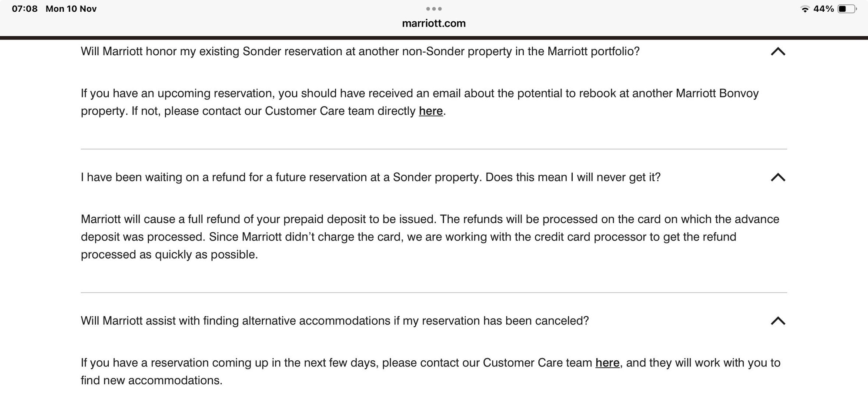The image size is (868, 399).
Task: Tap the question about waiting on a refund
Action: click(371, 178)
